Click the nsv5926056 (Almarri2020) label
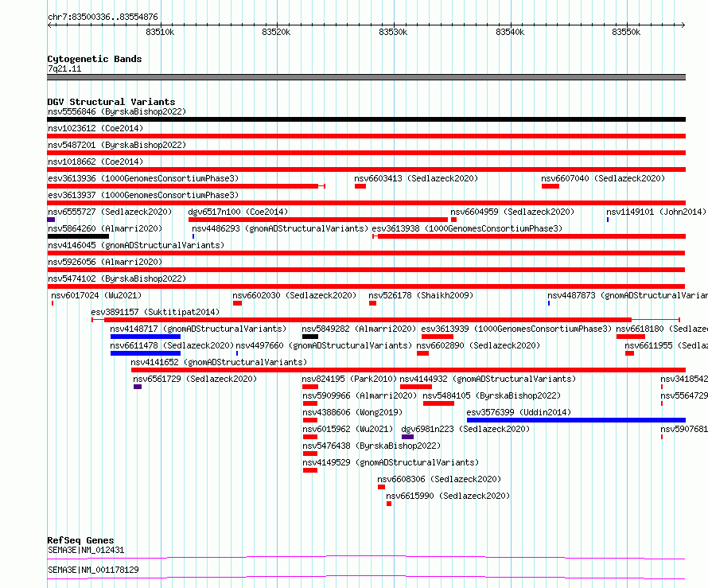708x588 pixels. (x=105, y=262)
